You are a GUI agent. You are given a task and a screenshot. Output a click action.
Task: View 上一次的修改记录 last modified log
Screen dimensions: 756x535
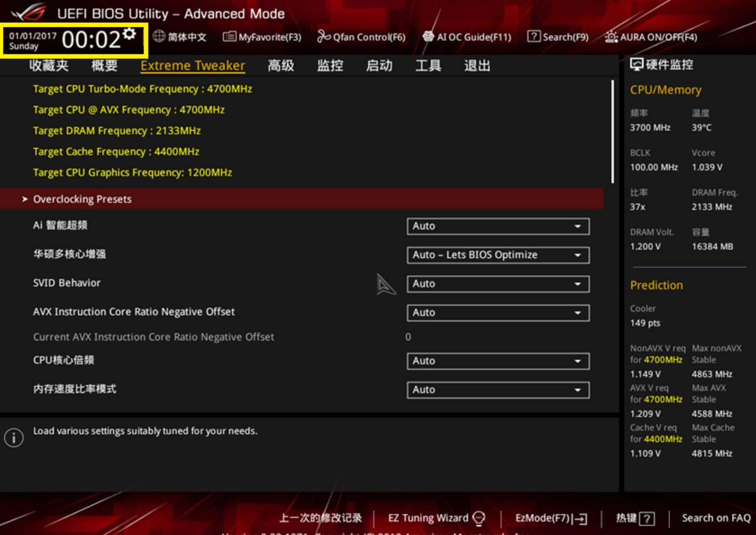click(x=320, y=518)
